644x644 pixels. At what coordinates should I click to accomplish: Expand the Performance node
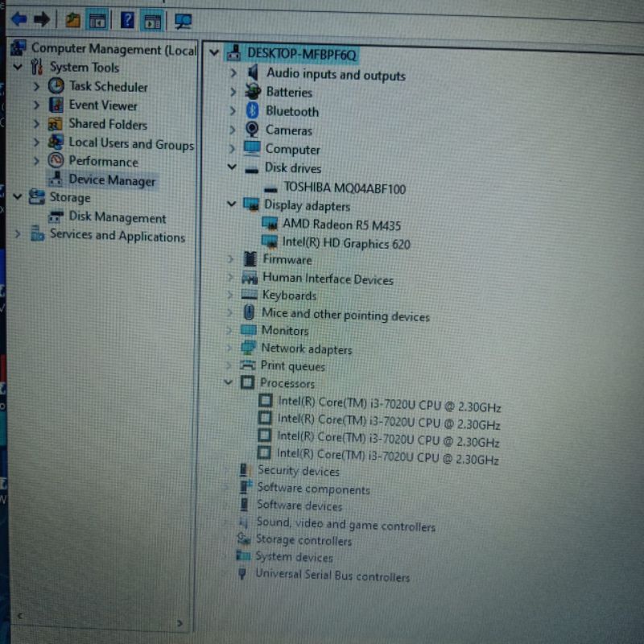coord(36,160)
